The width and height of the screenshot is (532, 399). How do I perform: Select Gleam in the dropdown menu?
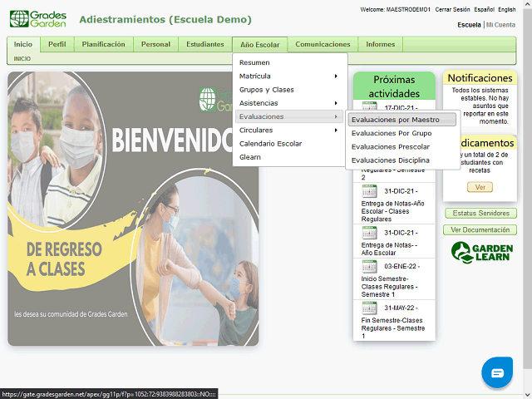coord(250,157)
